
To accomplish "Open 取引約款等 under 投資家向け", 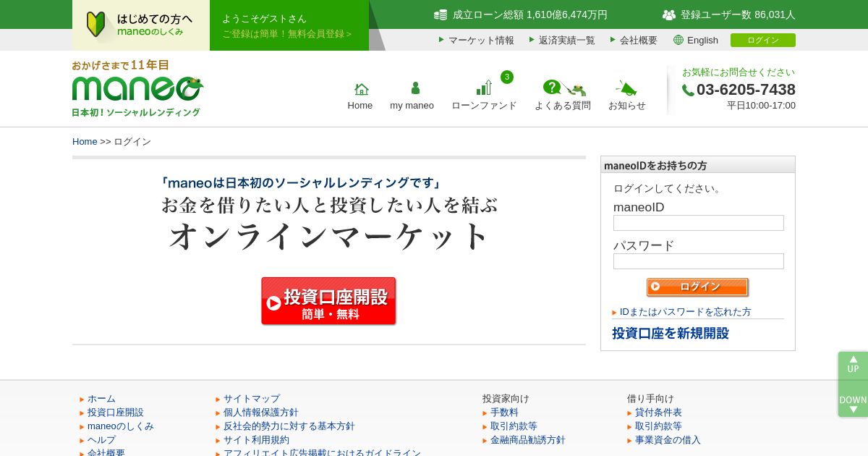I will [514, 426].
